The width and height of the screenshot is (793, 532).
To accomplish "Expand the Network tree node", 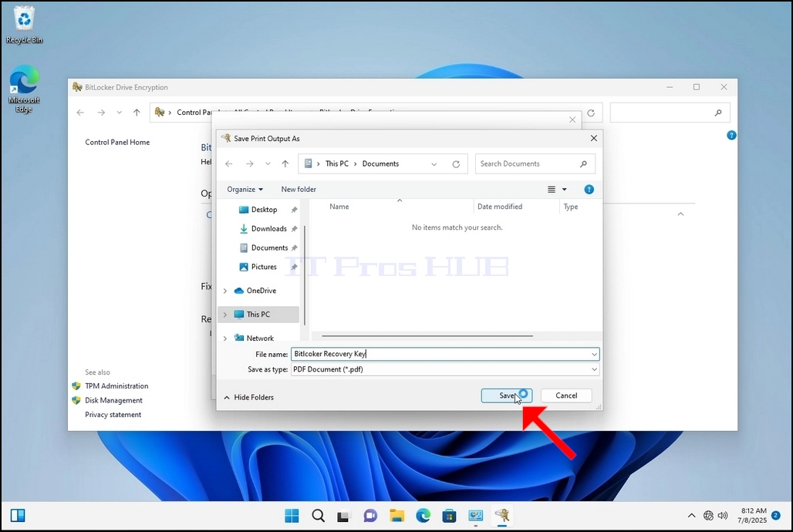I will 225,338.
